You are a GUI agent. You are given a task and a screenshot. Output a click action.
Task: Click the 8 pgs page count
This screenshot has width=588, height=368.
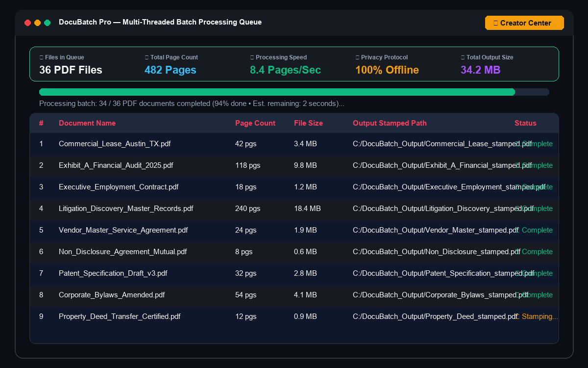click(x=244, y=252)
